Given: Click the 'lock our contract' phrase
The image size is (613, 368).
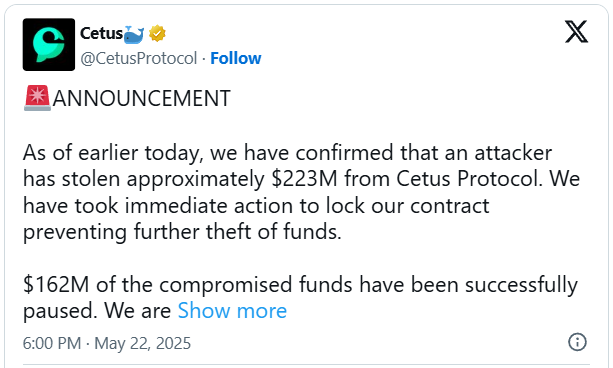Looking at the screenshot, I should tap(407, 206).
